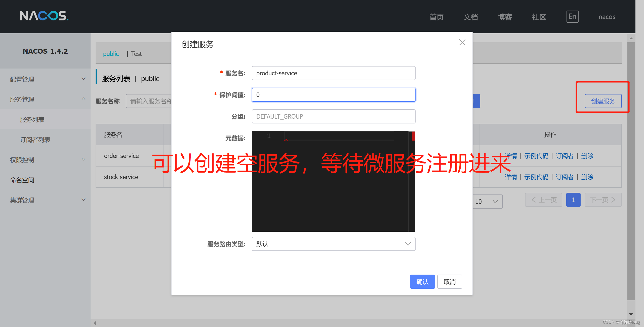Open 订阅者列表 in the sidebar

[35, 140]
